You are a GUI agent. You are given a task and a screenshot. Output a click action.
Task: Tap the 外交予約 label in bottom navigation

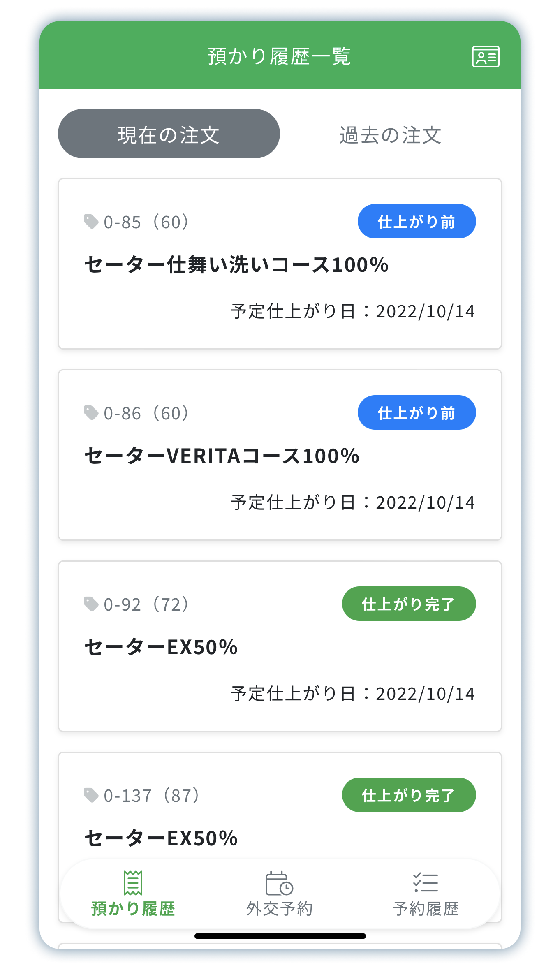(x=279, y=909)
